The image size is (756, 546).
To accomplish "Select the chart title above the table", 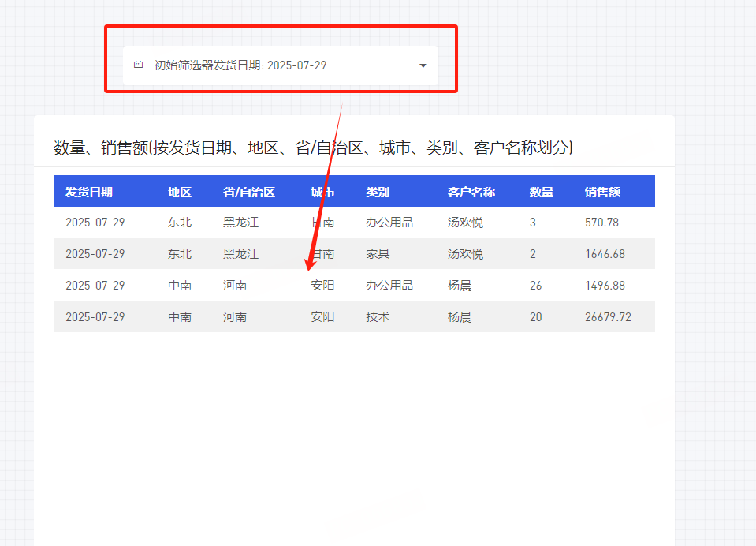I will 313,148.
